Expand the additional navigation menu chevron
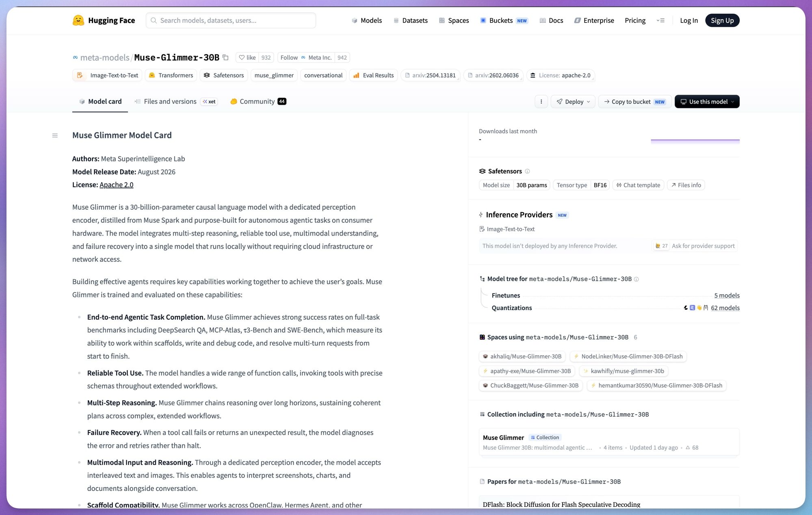 [660, 20]
